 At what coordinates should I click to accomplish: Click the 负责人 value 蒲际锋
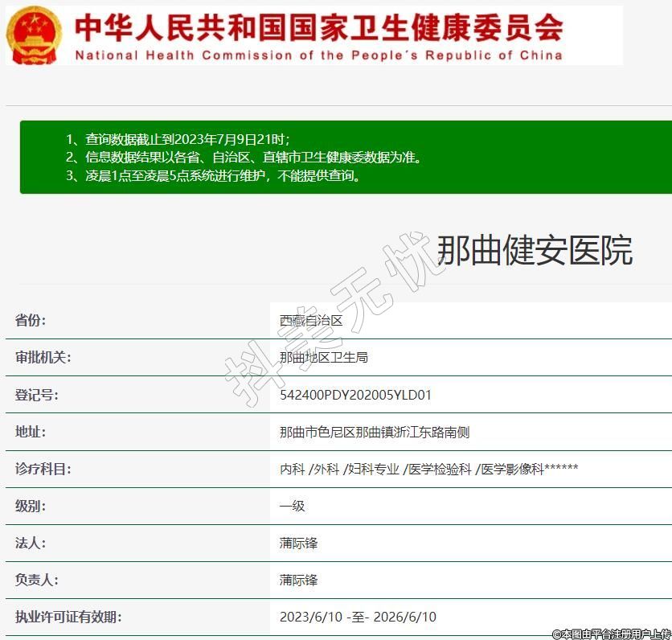299,580
